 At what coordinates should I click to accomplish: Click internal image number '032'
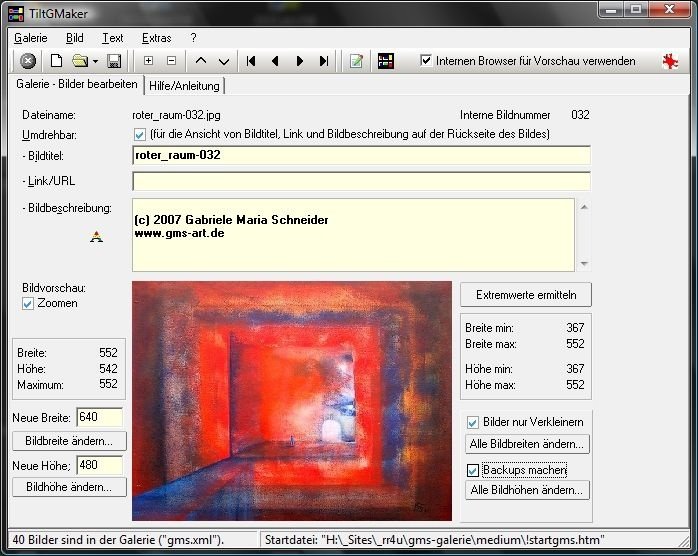pyautogui.click(x=580, y=115)
